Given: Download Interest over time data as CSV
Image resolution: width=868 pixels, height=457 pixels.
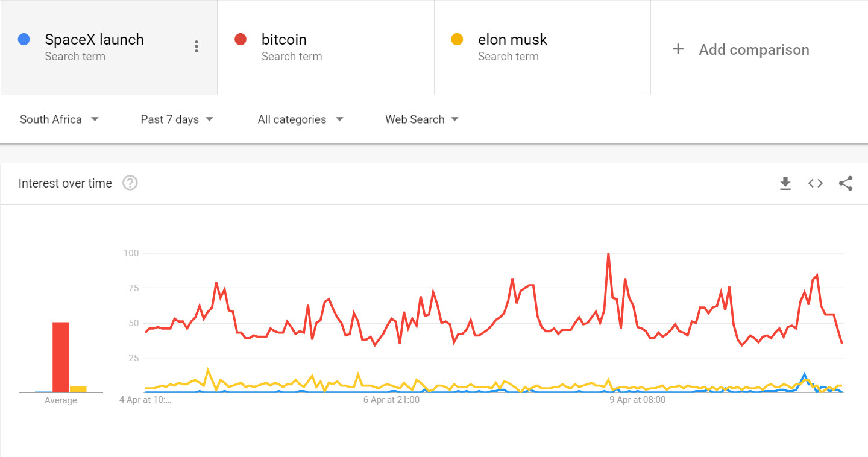Looking at the screenshot, I should [x=785, y=183].
